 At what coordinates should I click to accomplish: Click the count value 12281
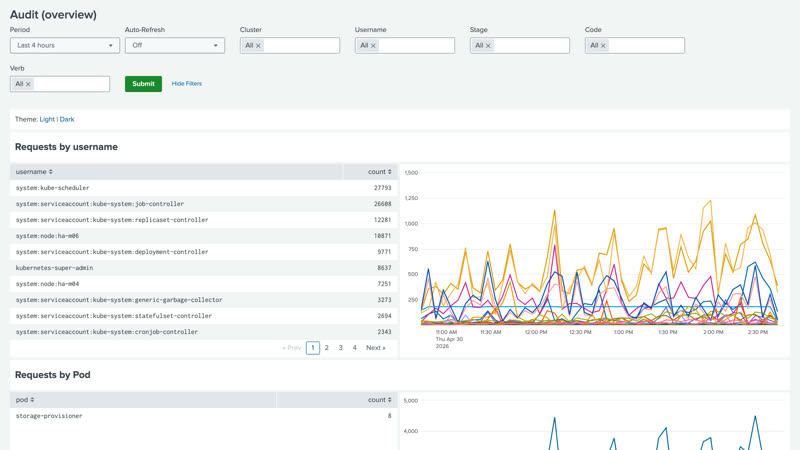(383, 220)
